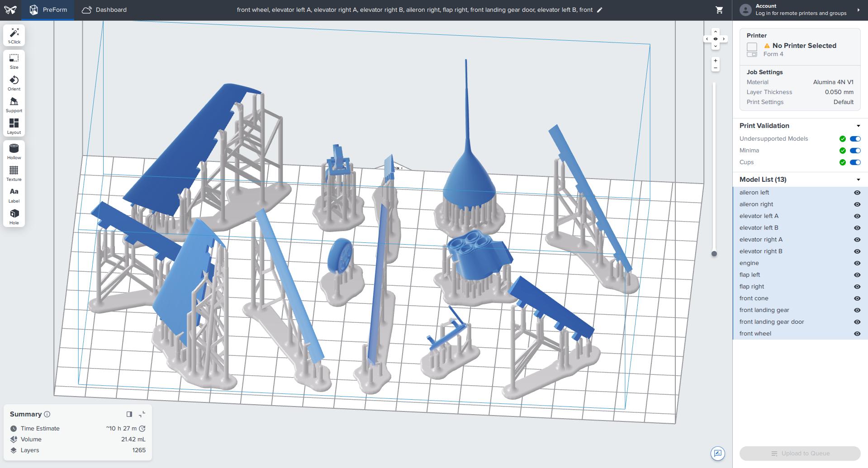Switch to the Dashboard tab
This screenshot has width=868, height=468.
pos(104,10)
